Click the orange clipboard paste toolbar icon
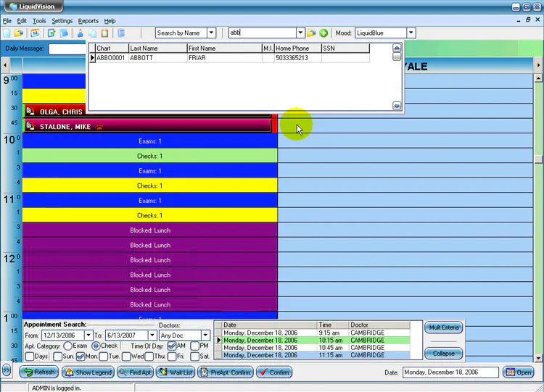This screenshot has height=392, width=544. (x=104, y=33)
